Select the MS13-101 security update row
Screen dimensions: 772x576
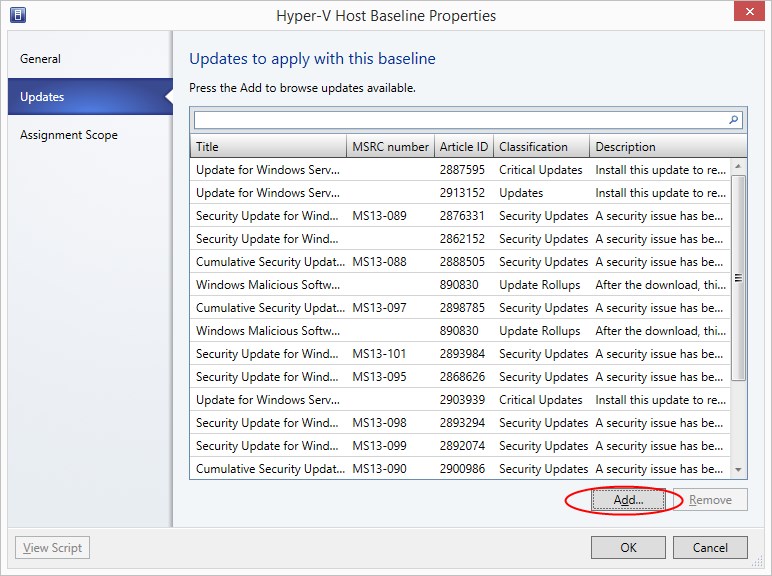click(x=460, y=353)
